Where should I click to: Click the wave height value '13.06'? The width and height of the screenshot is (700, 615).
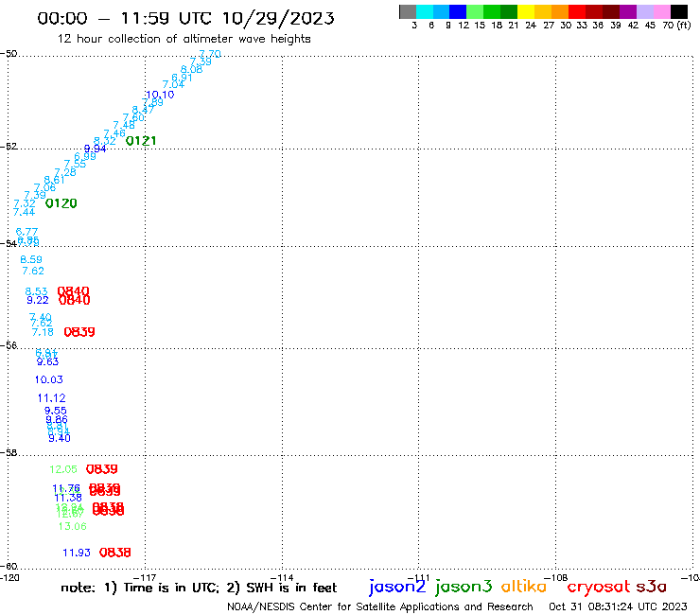click(x=72, y=527)
